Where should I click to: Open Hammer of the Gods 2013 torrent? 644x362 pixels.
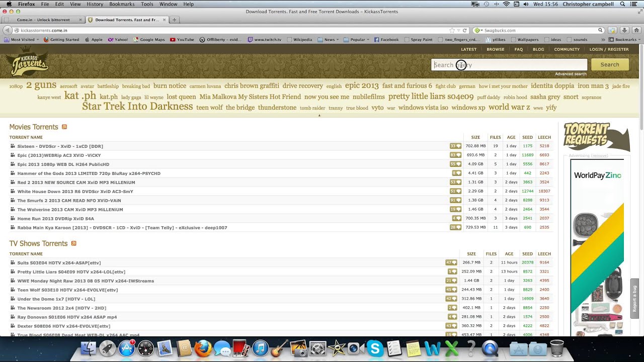[x=89, y=173]
